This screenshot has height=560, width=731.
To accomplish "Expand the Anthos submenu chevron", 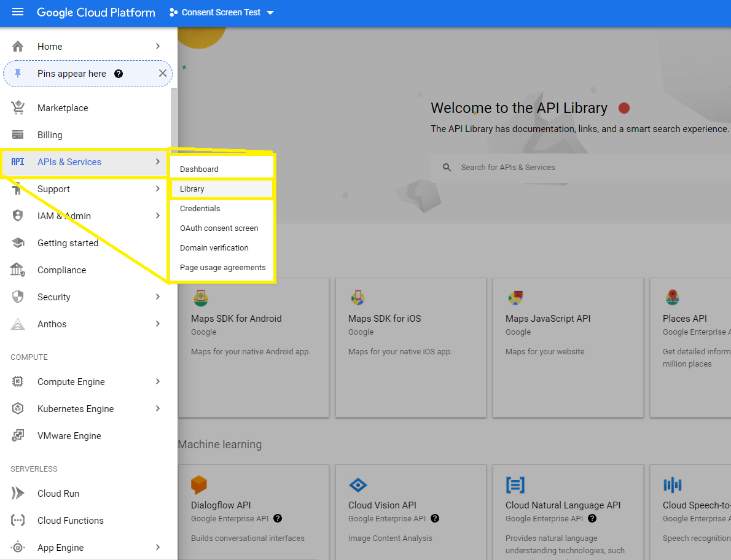I will [158, 324].
